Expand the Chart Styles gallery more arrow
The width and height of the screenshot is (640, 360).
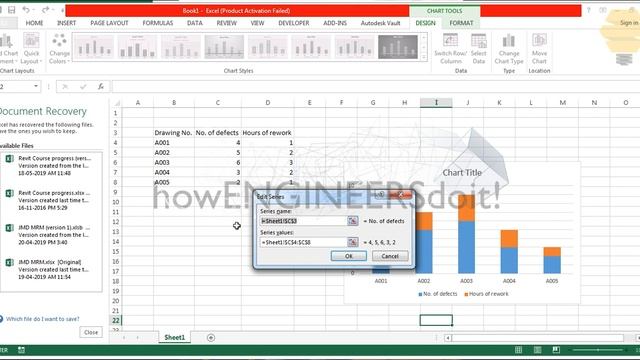coord(424,57)
